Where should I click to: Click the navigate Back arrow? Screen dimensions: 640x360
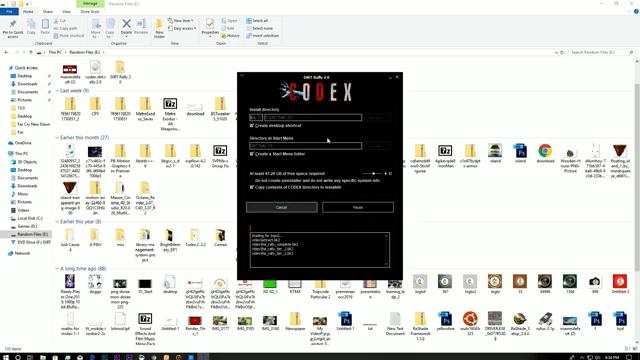(6, 52)
